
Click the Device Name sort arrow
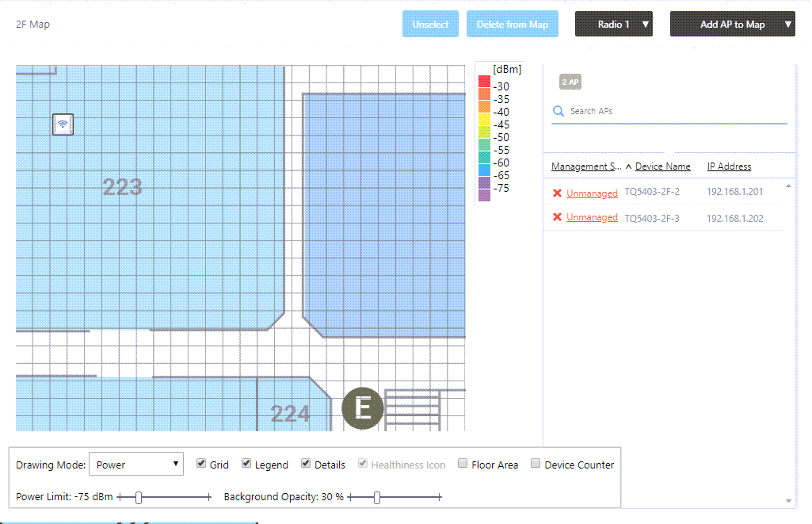[x=628, y=166]
